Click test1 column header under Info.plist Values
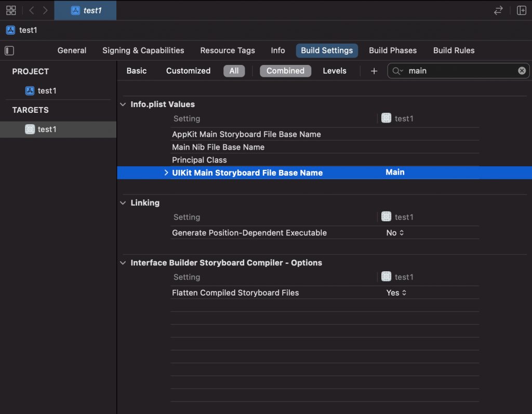The width and height of the screenshot is (532, 414). tap(397, 118)
